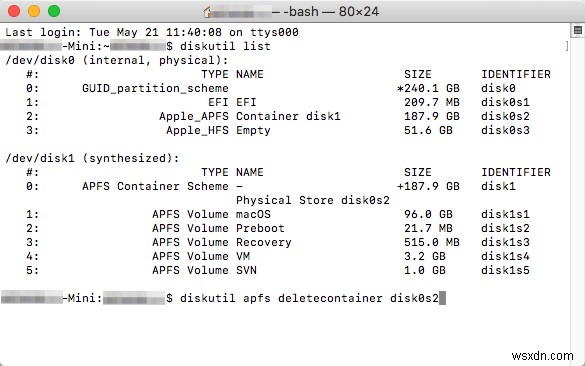Click the 'macOS' volume name
Viewport: 585px width, 366px height.
click(253, 214)
